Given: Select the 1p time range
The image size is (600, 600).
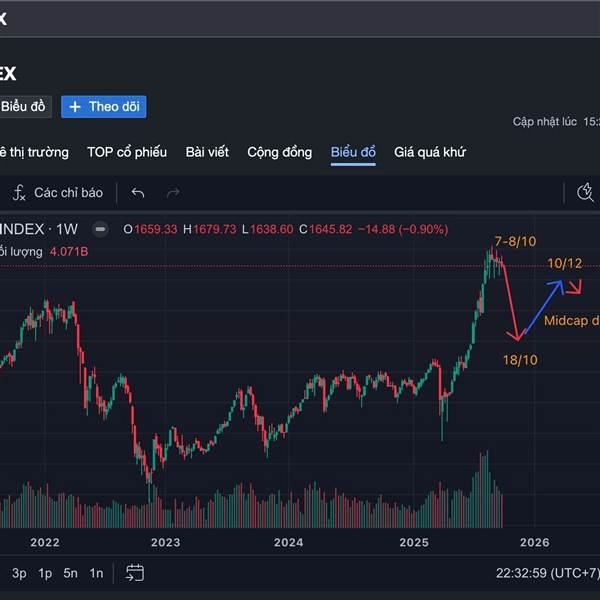Looking at the screenshot, I should click(x=45, y=573).
